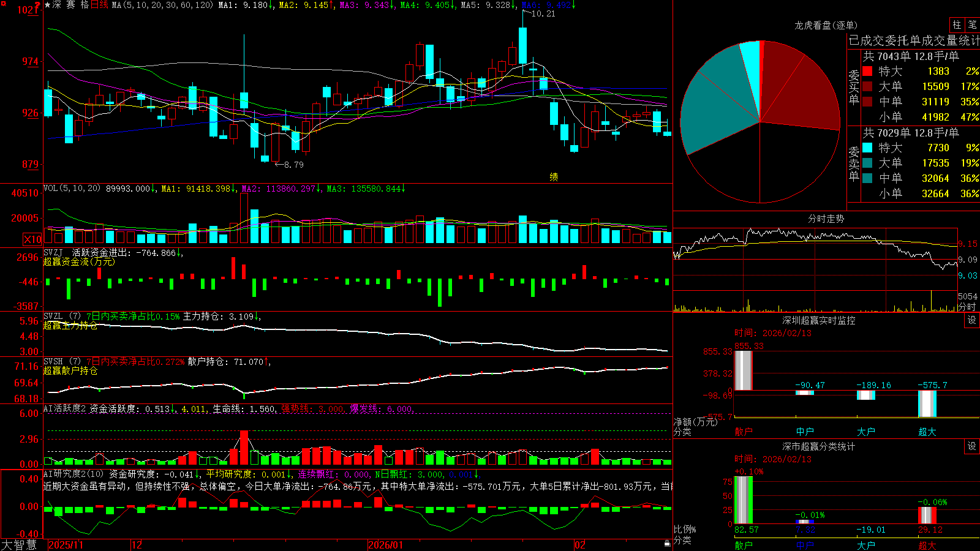Click the 超赢资金流(万元) label
This screenshot has width=980, height=551.
point(79,262)
